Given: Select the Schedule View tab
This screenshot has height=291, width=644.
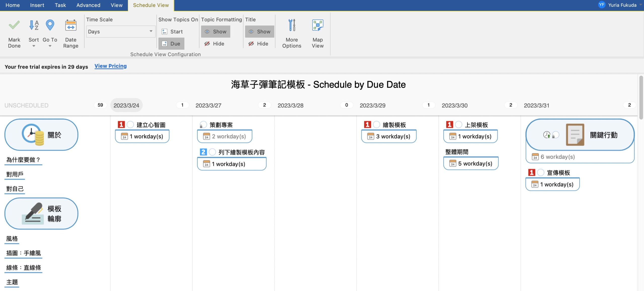Looking at the screenshot, I should (x=151, y=5).
